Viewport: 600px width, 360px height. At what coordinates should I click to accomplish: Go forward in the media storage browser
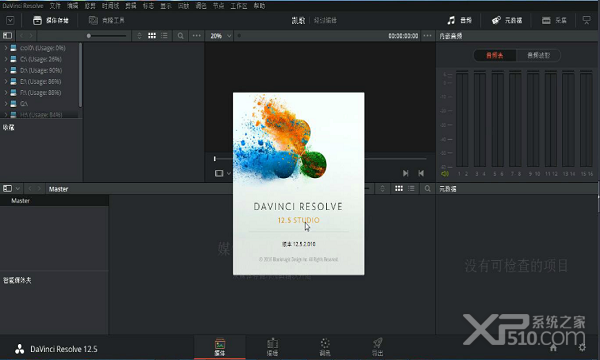(31, 36)
